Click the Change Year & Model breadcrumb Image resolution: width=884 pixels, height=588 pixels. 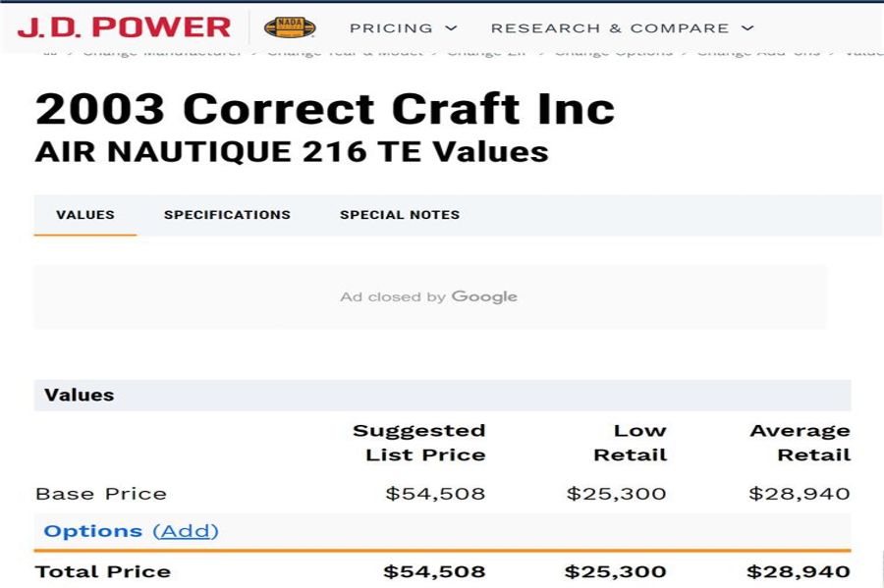pyautogui.click(x=345, y=53)
